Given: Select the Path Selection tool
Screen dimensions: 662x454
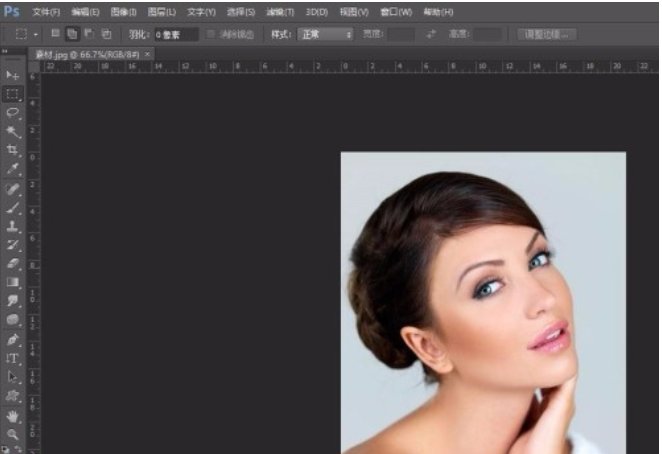Looking at the screenshot, I should click(13, 377).
